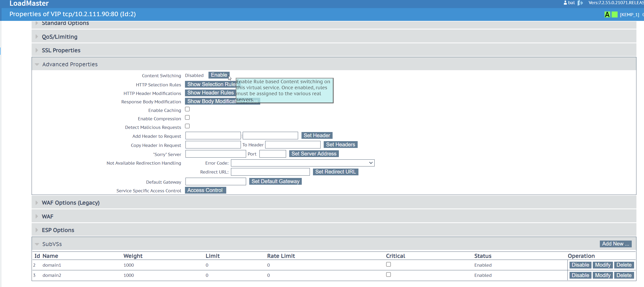Image resolution: width=644 pixels, height=287 pixels.
Task: Check Detect Malicious Requests
Action: pyautogui.click(x=187, y=126)
